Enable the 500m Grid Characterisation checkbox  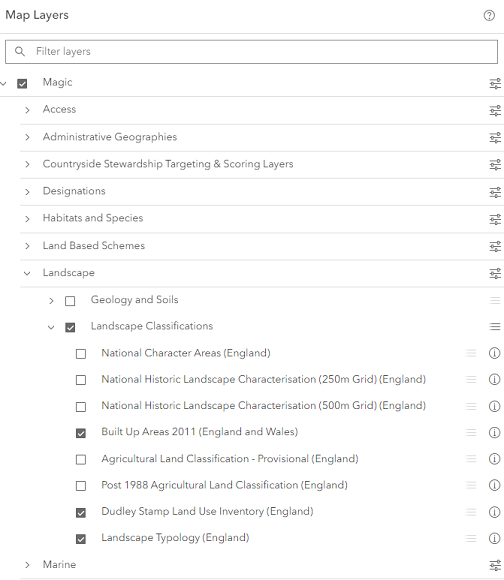[x=81, y=407]
